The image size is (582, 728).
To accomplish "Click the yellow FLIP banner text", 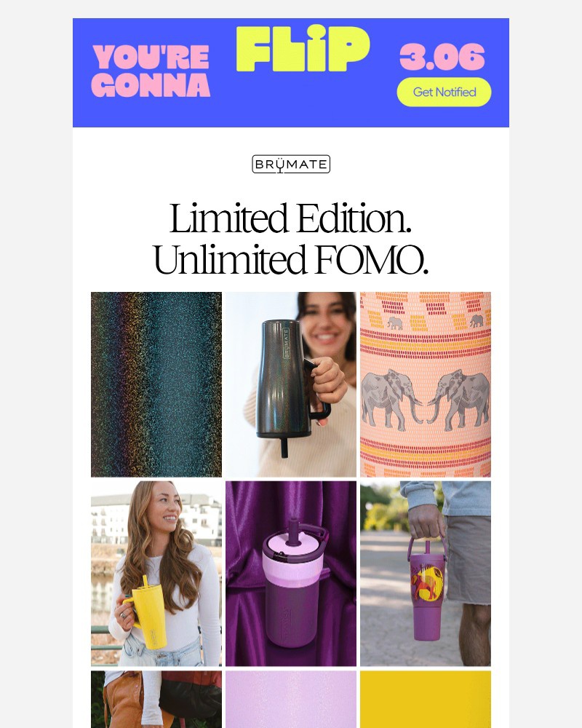I will pyautogui.click(x=303, y=49).
